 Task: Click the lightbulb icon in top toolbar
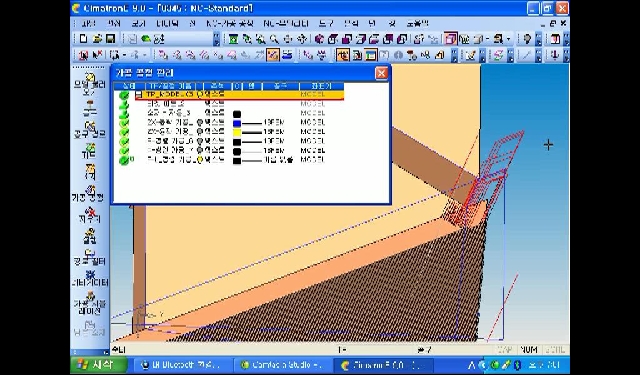[527, 39]
